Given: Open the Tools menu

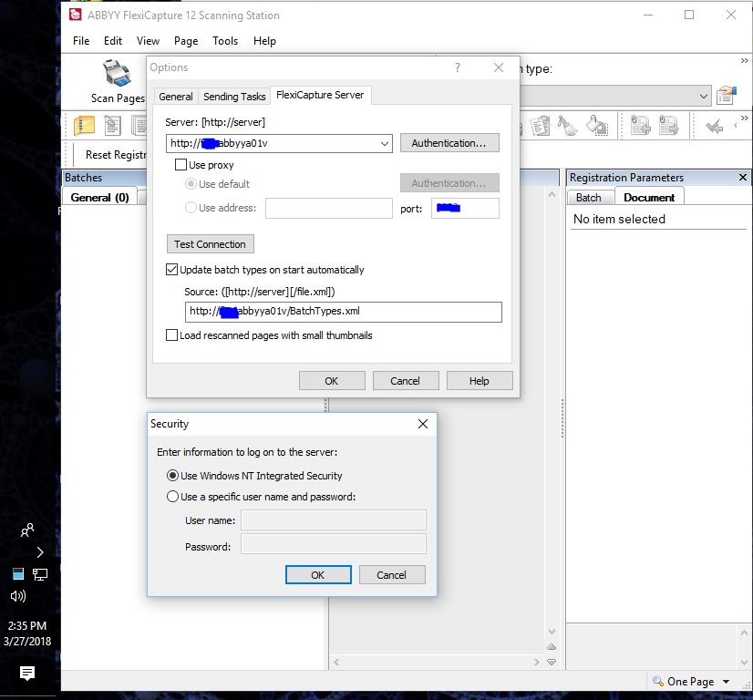Looking at the screenshot, I should click(x=225, y=41).
